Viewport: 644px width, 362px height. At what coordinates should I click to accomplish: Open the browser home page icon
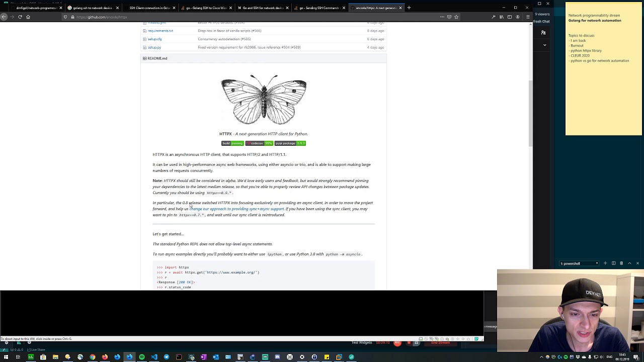click(x=28, y=17)
